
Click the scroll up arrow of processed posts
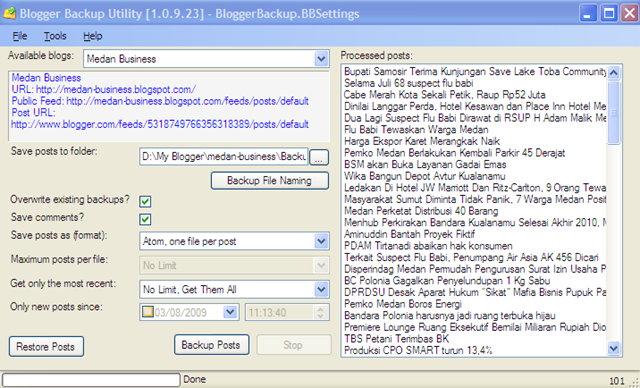(x=613, y=73)
